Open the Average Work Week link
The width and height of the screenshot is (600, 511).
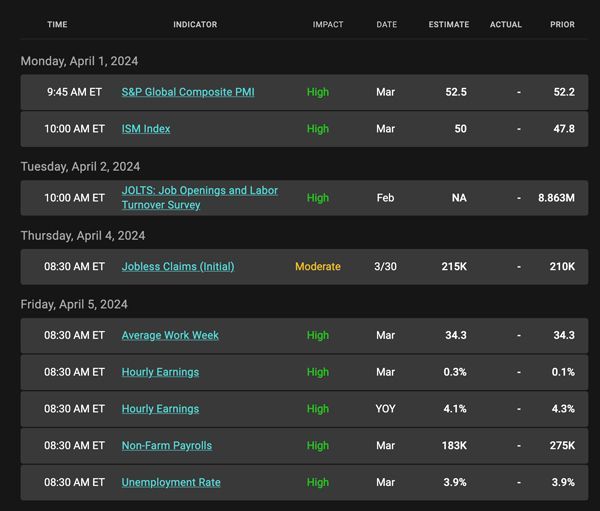pos(170,335)
